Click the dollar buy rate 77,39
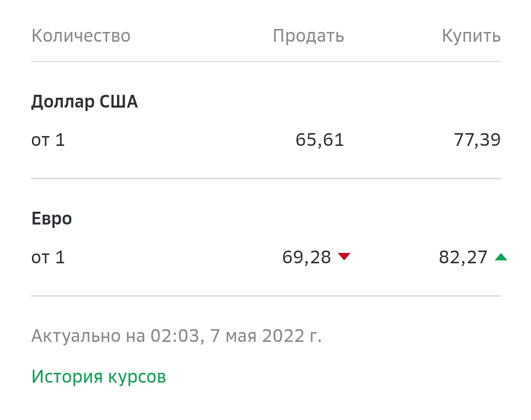Image resolution: width=531 pixels, height=420 pixels. 477,140
